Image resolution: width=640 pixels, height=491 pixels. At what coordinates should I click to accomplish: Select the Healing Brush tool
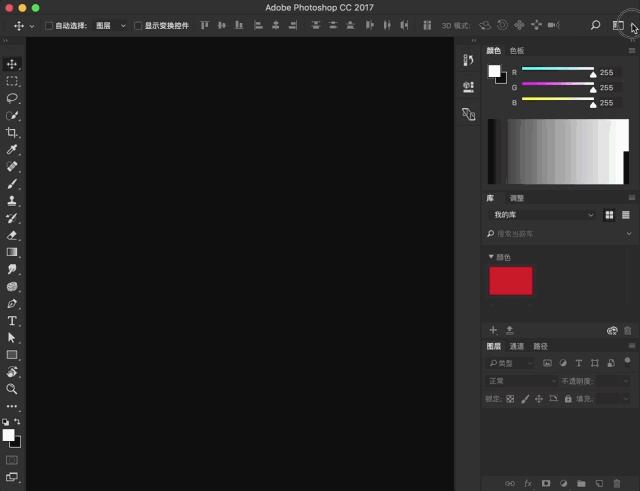12,167
